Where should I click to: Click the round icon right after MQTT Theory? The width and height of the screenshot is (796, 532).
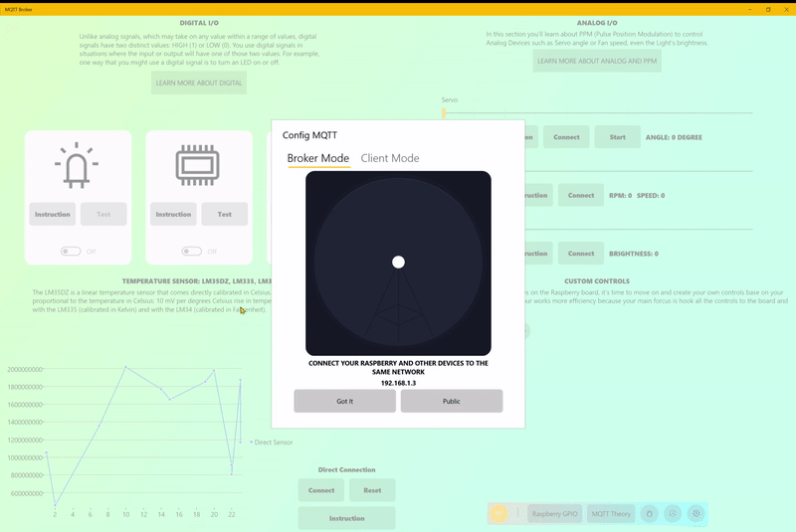(x=650, y=514)
